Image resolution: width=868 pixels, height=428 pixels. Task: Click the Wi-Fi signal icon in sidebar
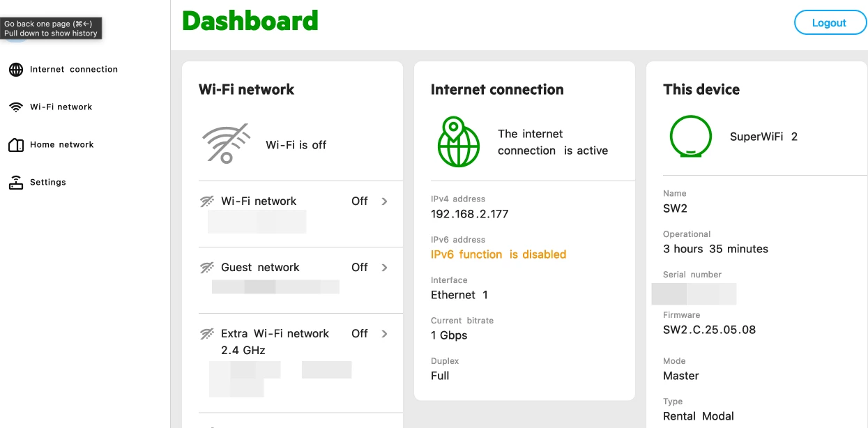15,107
